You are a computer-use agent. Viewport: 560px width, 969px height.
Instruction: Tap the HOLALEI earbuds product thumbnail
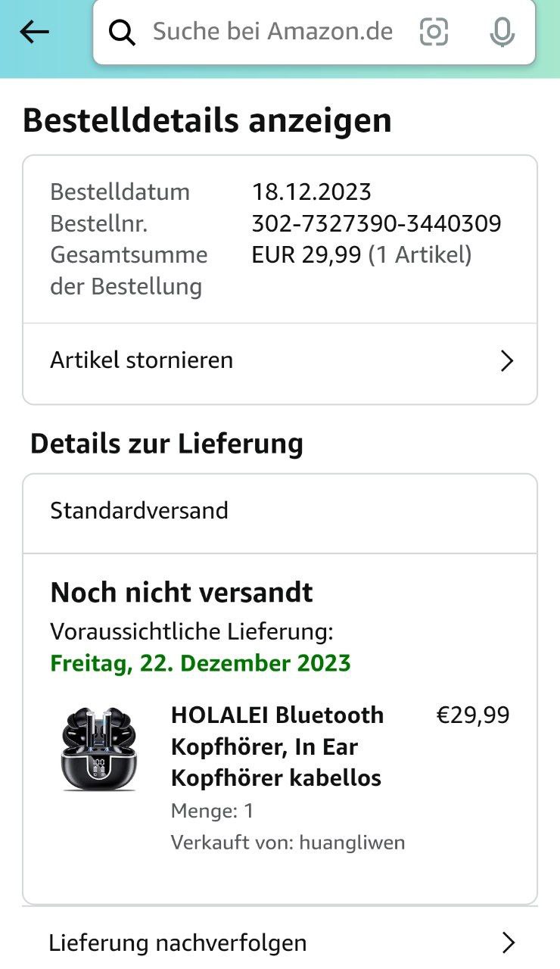(99, 749)
